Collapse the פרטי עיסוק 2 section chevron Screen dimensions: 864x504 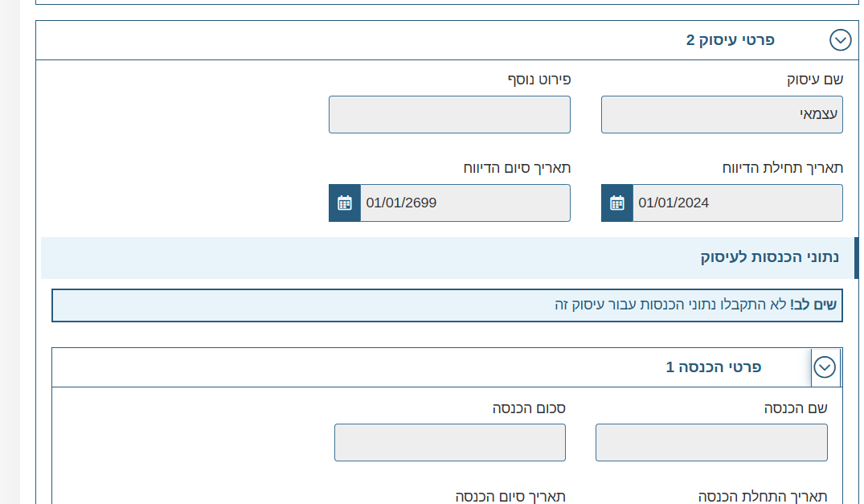click(840, 40)
